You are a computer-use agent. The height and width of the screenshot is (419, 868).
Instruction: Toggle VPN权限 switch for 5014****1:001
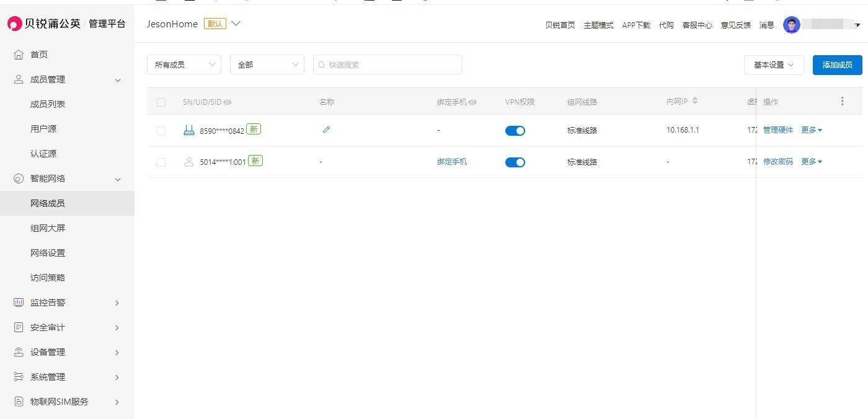(515, 162)
